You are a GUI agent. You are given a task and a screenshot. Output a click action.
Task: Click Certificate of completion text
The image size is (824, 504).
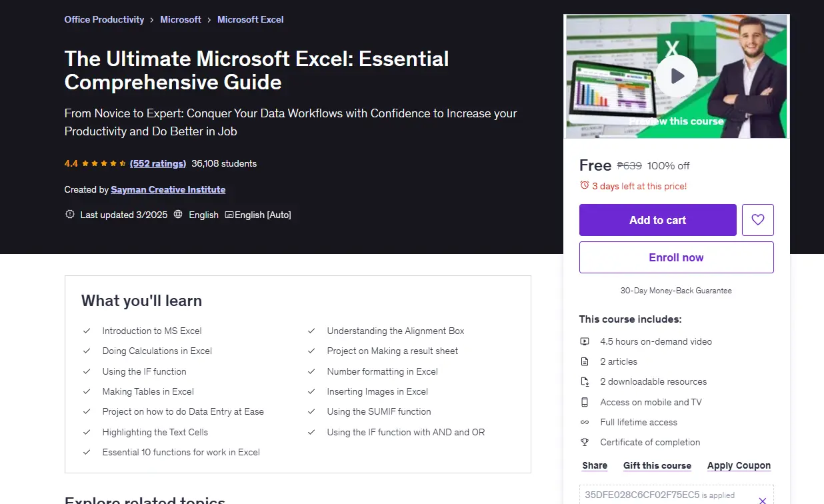(x=650, y=442)
